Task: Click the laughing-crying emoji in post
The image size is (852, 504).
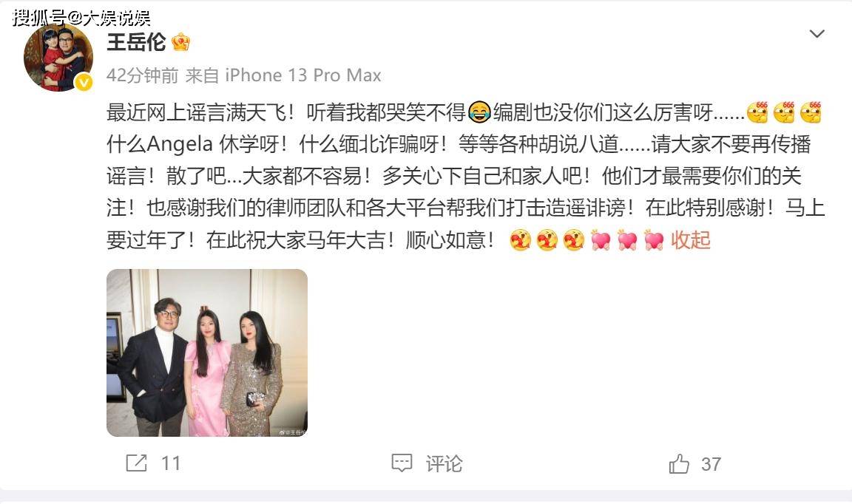Action: (x=479, y=112)
